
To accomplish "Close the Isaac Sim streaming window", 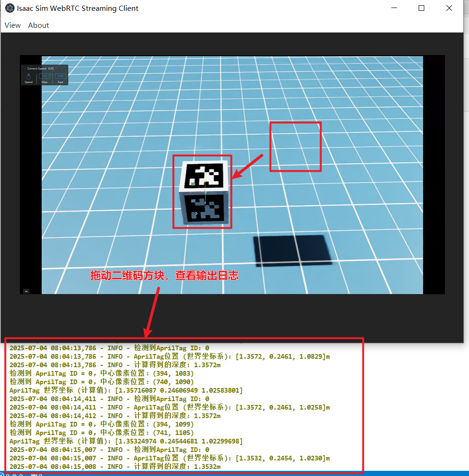I will pyautogui.click(x=449, y=8).
